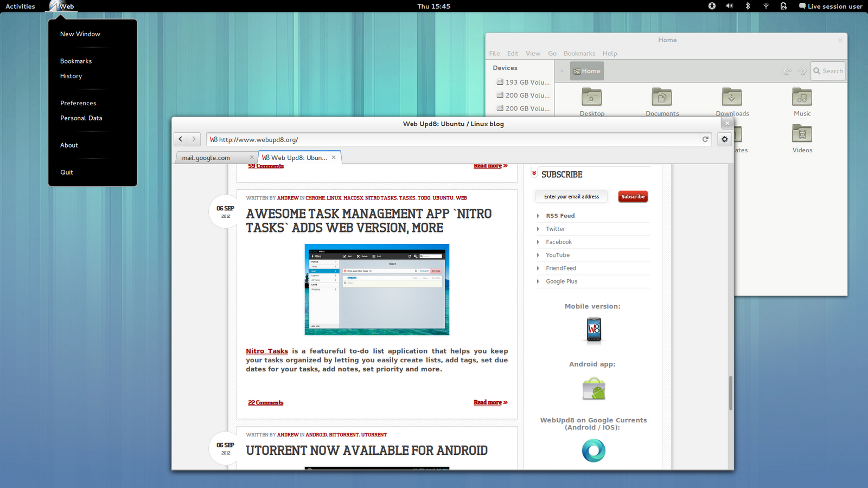This screenshot has height=488, width=868.
Task: Open the Wi-Fi network icon in top bar
Action: point(766,6)
